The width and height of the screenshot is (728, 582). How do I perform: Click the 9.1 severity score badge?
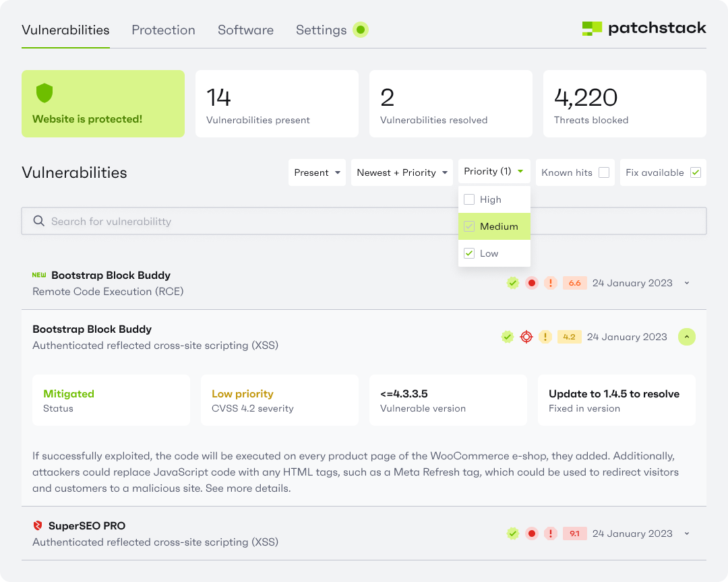coord(574,533)
